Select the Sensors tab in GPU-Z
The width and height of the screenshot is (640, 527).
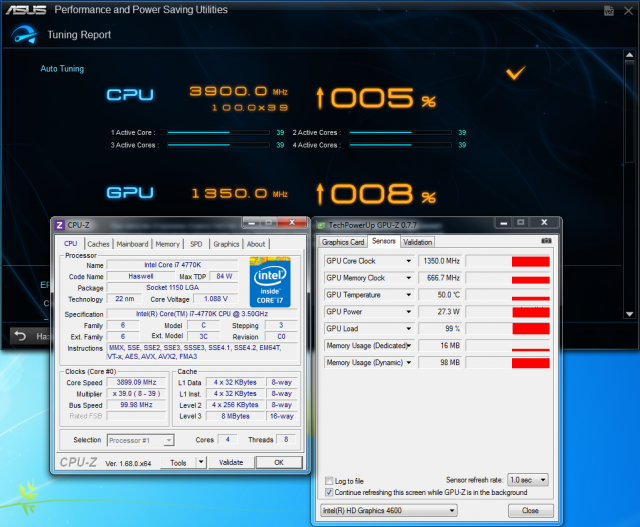[384, 241]
